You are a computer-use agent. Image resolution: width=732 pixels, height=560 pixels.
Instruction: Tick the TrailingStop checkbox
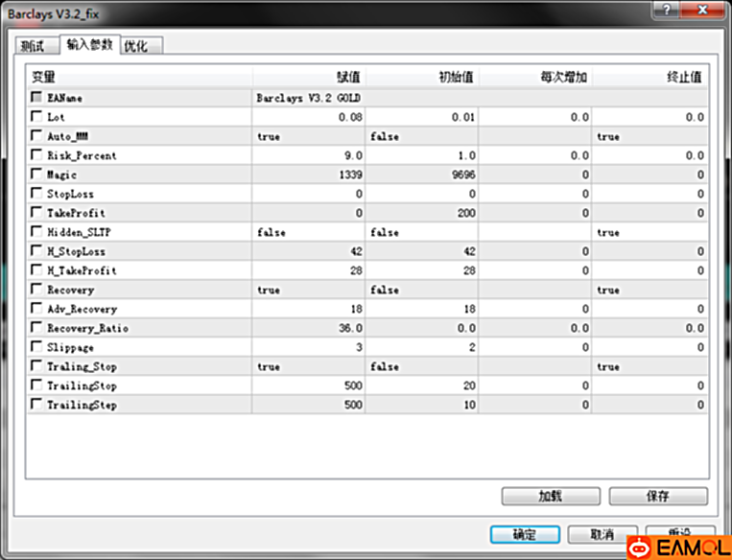[x=36, y=385]
